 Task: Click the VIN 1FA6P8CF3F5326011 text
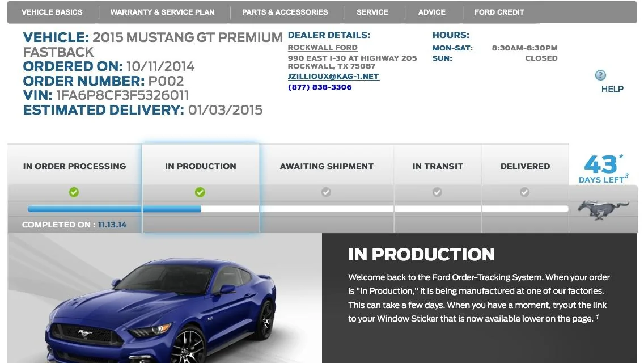pyautogui.click(x=122, y=95)
